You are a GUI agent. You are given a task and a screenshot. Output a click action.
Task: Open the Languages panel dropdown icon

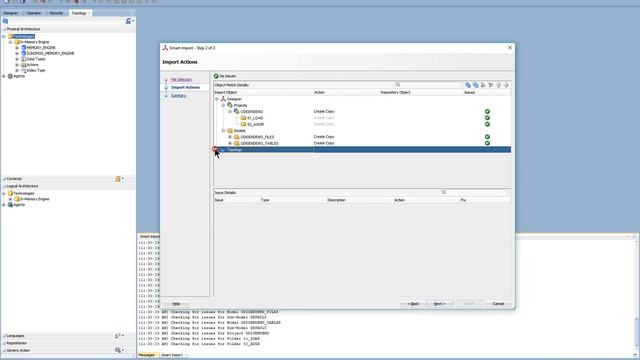(119, 336)
